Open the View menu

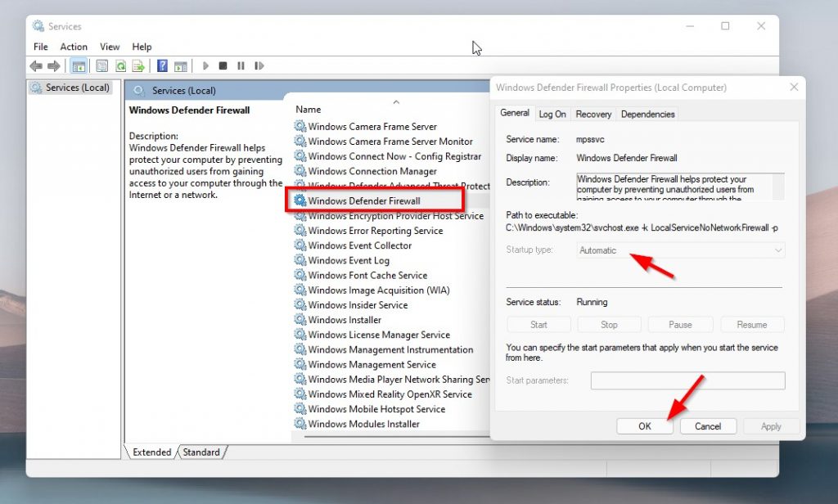[110, 47]
